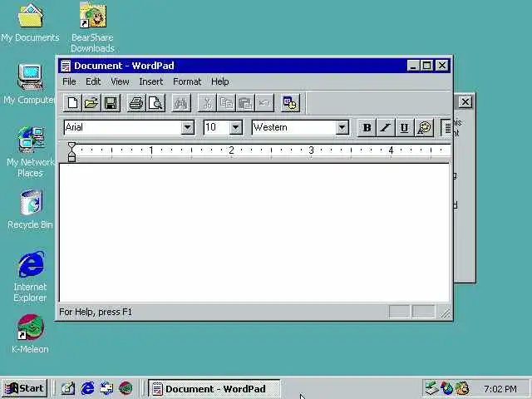
Task: Select the Recycle Bin desktop icon
Action: point(30,209)
